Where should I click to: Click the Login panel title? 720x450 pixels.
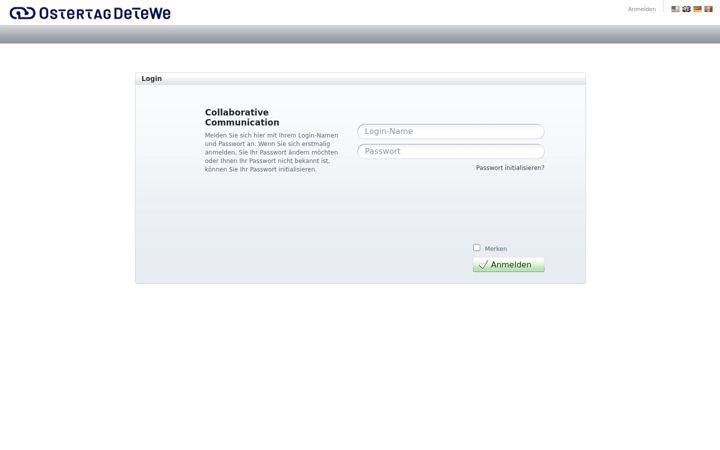click(x=152, y=79)
